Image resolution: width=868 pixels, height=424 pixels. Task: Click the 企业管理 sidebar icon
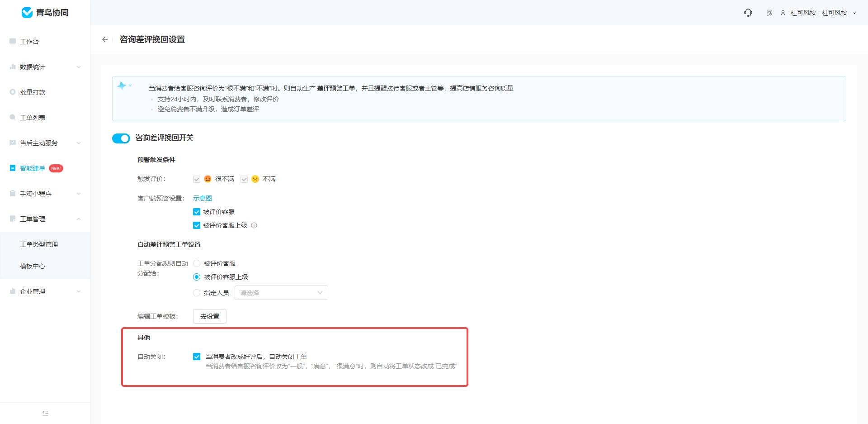[13, 291]
